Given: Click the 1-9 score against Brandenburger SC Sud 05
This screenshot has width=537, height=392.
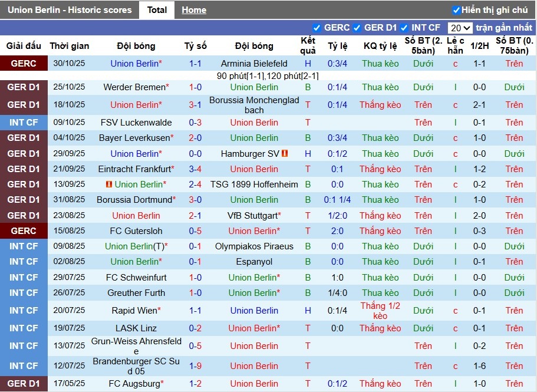Looking at the screenshot, I should click(x=195, y=366).
